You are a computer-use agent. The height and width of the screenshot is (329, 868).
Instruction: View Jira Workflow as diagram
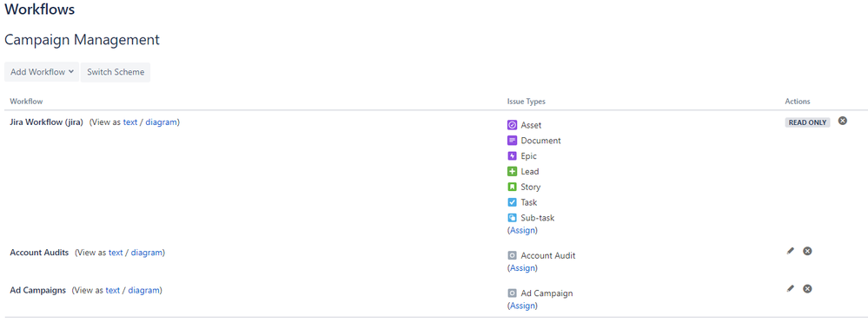[161, 122]
